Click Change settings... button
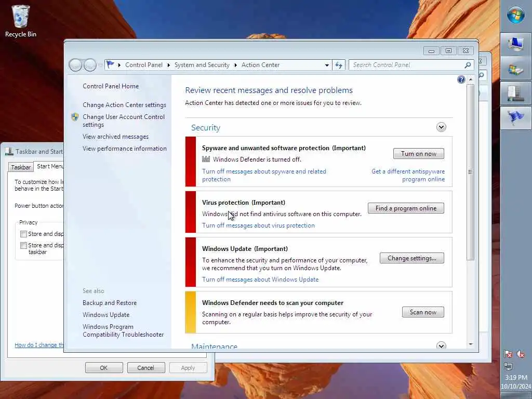The image size is (532, 399). [x=411, y=258]
